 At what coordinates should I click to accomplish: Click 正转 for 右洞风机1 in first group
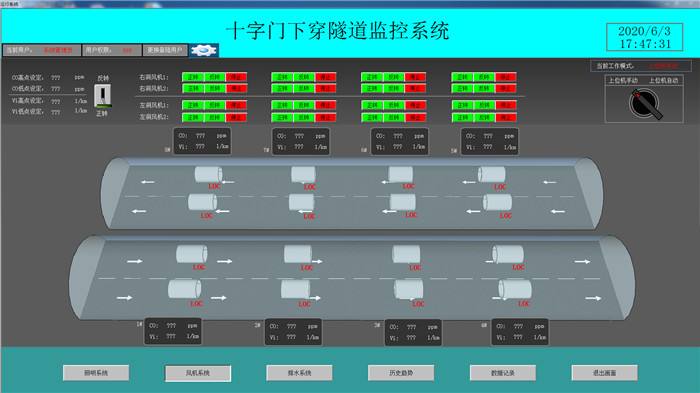(193, 77)
